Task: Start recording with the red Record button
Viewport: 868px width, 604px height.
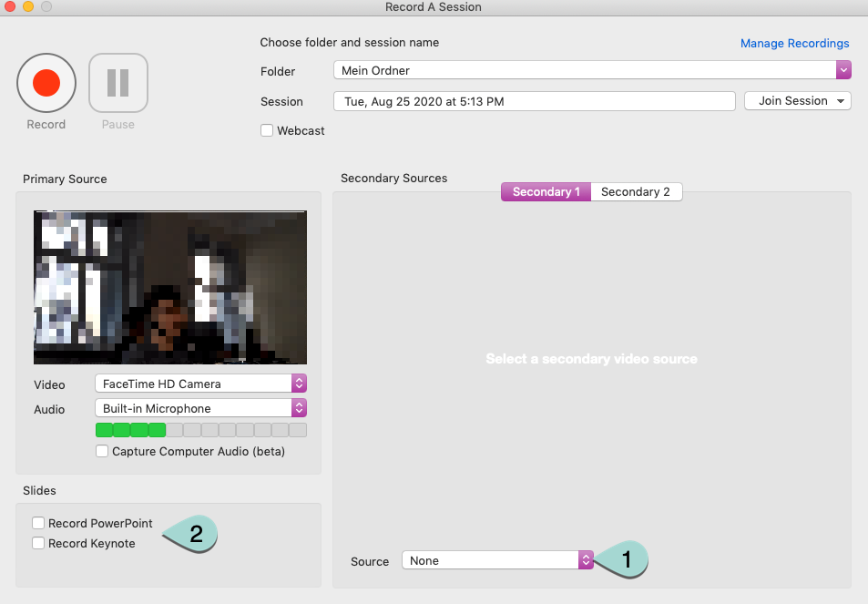Action: (46, 83)
